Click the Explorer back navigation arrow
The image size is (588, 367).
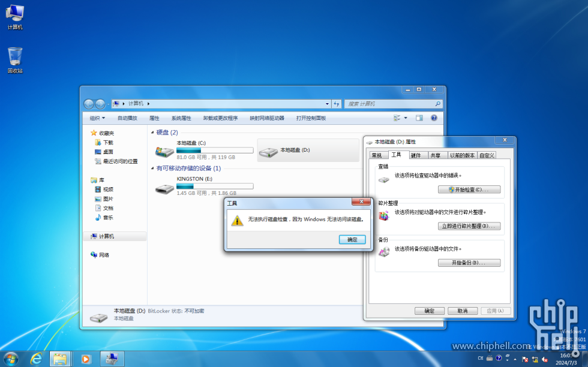89,104
